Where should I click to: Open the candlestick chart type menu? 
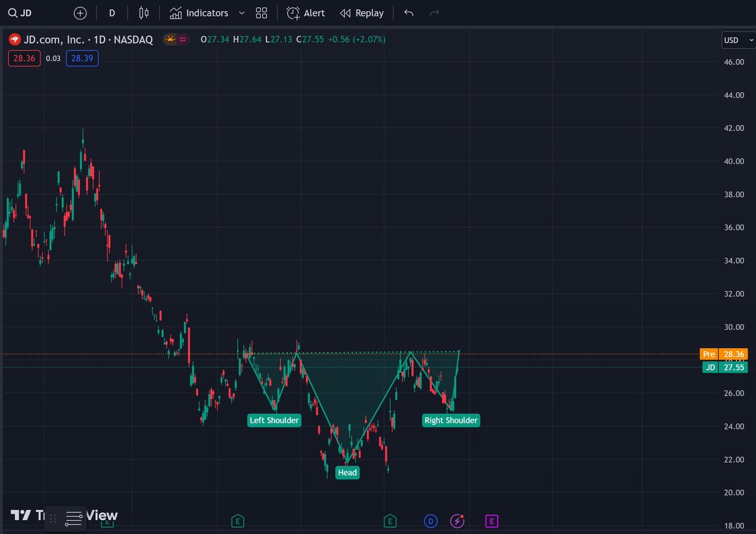pyautogui.click(x=144, y=13)
